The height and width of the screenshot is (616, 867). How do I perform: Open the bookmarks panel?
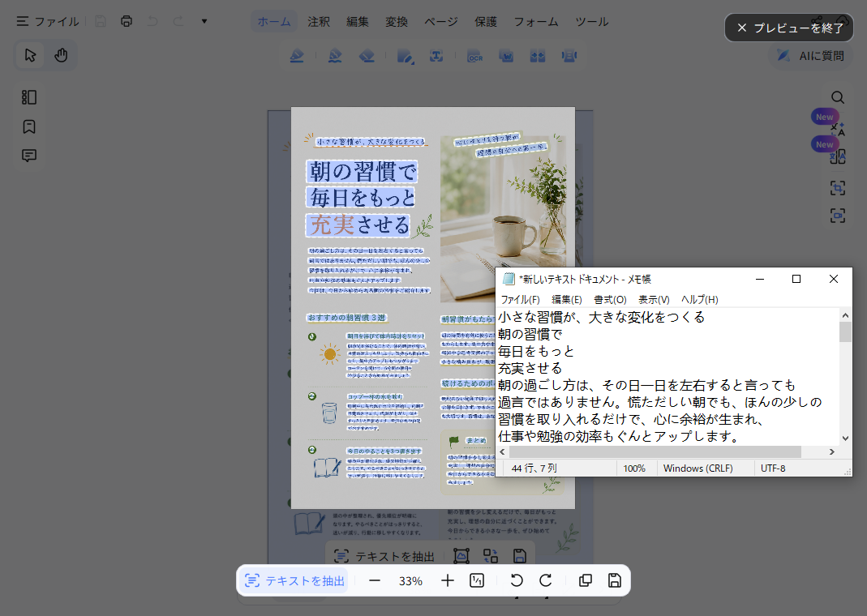[x=28, y=126]
